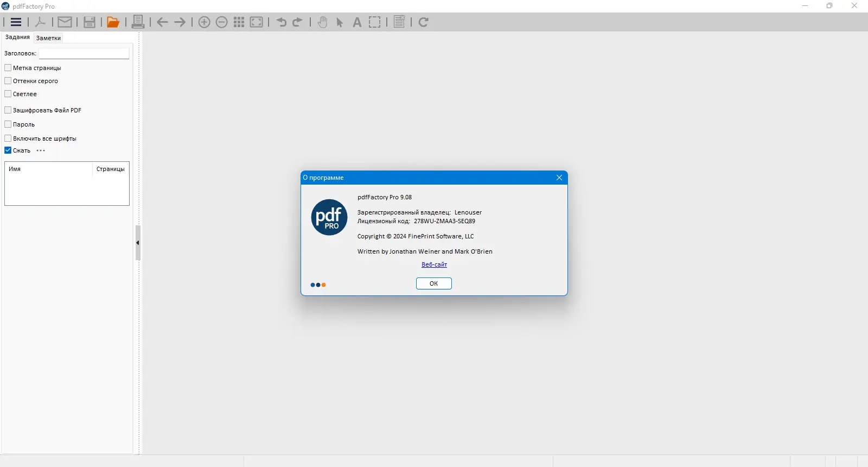Image resolution: width=868 pixels, height=467 pixels.
Task: Click the refresh rotate icon
Action: tap(424, 22)
